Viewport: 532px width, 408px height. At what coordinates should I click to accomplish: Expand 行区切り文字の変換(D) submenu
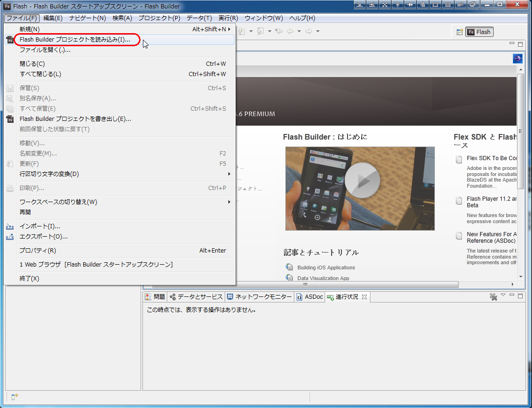tap(120, 174)
